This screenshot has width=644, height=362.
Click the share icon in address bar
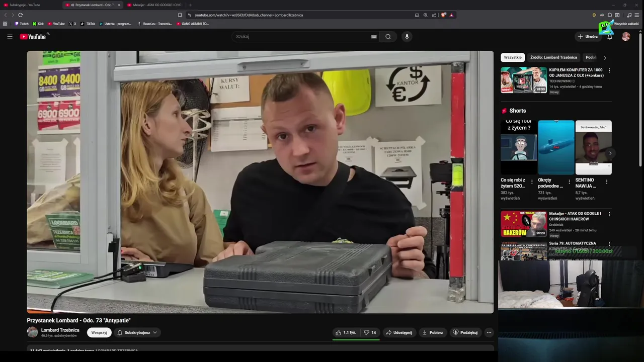pyautogui.click(x=434, y=15)
